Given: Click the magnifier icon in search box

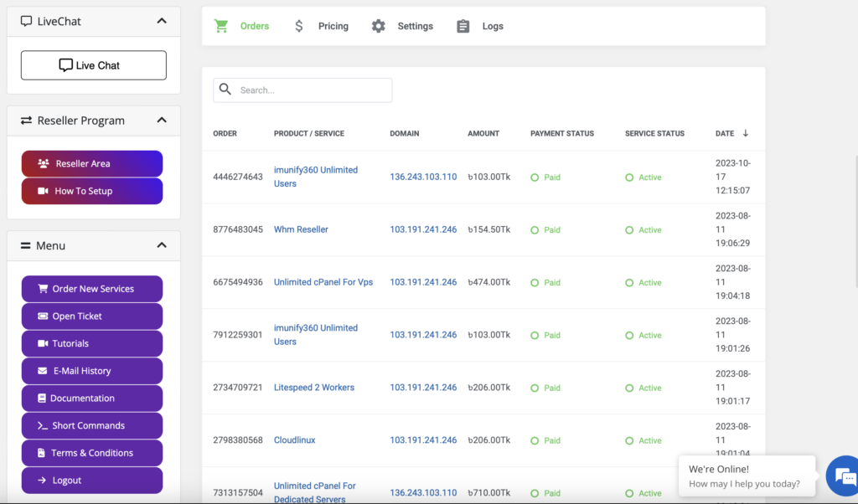Looking at the screenshot, I should pos(225,90).
